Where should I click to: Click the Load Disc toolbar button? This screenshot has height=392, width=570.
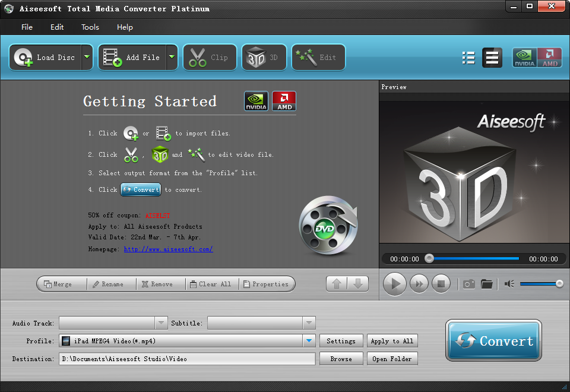(46, 58)
